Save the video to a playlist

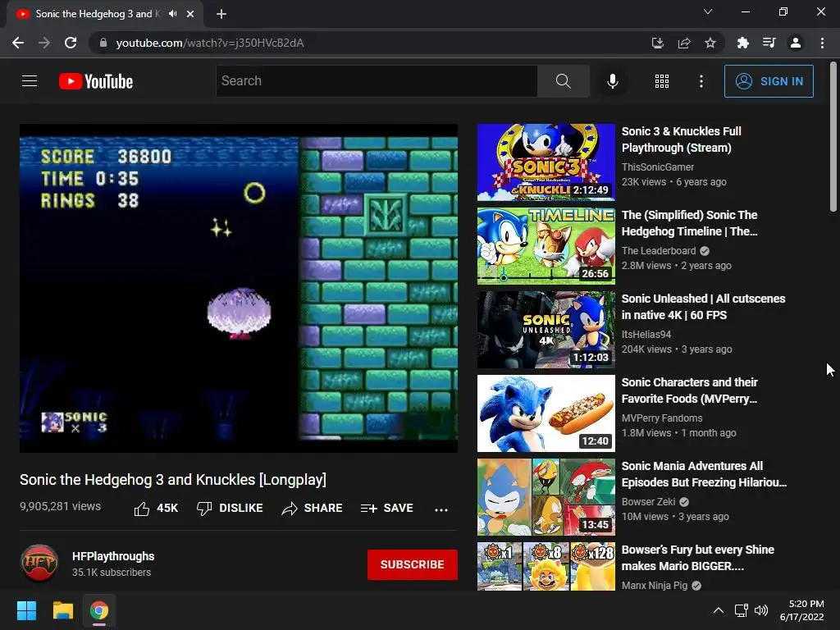(x=387, y=509)
